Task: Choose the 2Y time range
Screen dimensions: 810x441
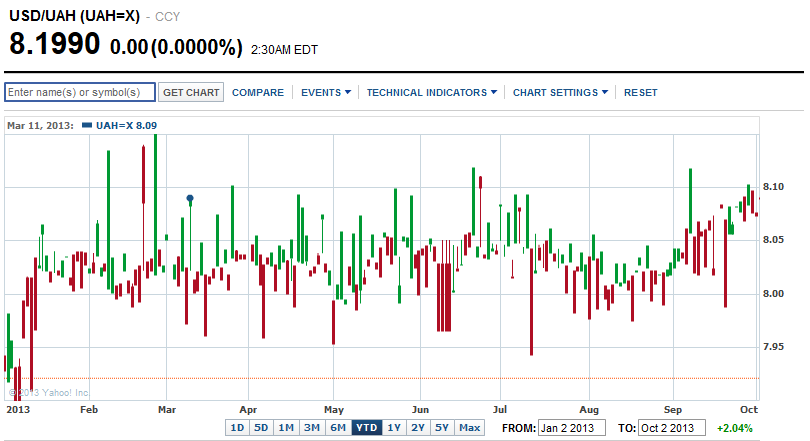Action: pos(418,428)
